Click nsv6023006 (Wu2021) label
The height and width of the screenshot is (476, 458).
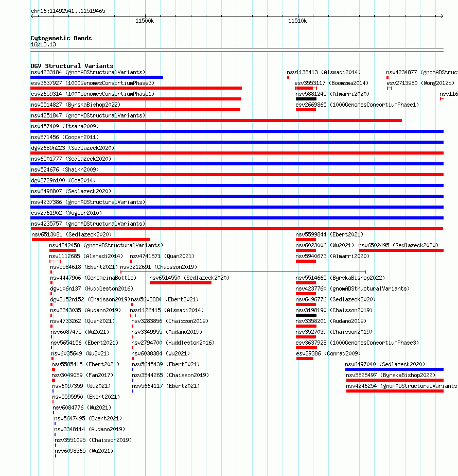[325, 245]
